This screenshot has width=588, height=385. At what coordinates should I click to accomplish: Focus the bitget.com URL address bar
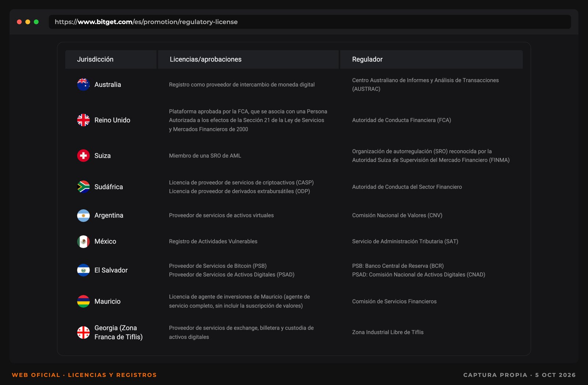(310, 22)
